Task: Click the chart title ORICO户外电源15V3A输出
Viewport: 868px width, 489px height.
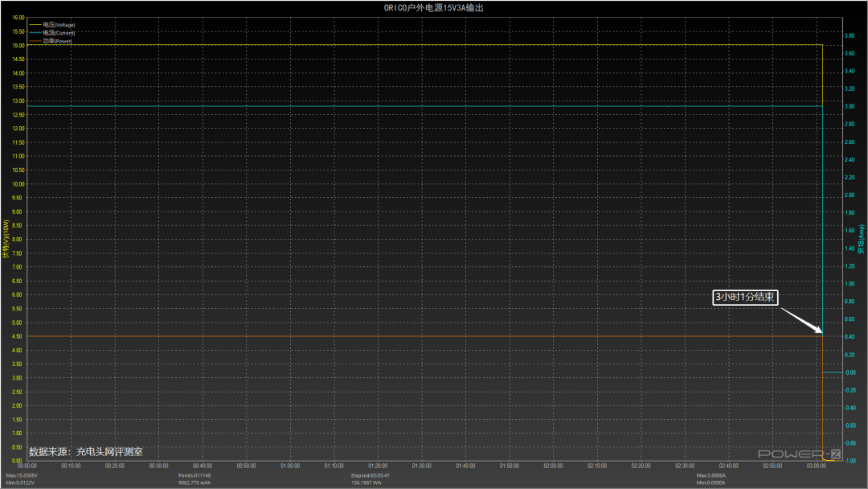Action: (433, 8)
